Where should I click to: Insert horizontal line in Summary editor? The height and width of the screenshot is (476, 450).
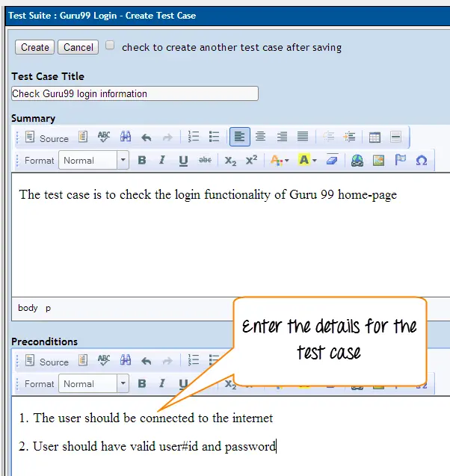[396, 137]
